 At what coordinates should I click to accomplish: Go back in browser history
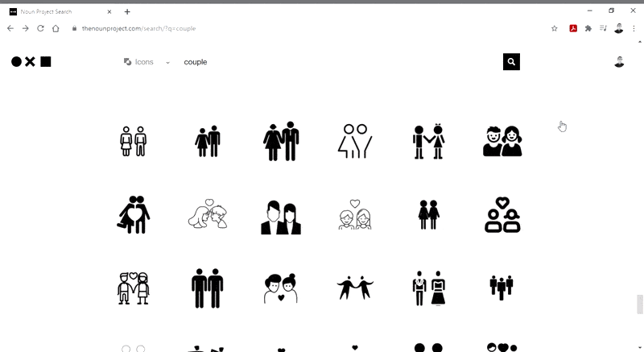10,28
